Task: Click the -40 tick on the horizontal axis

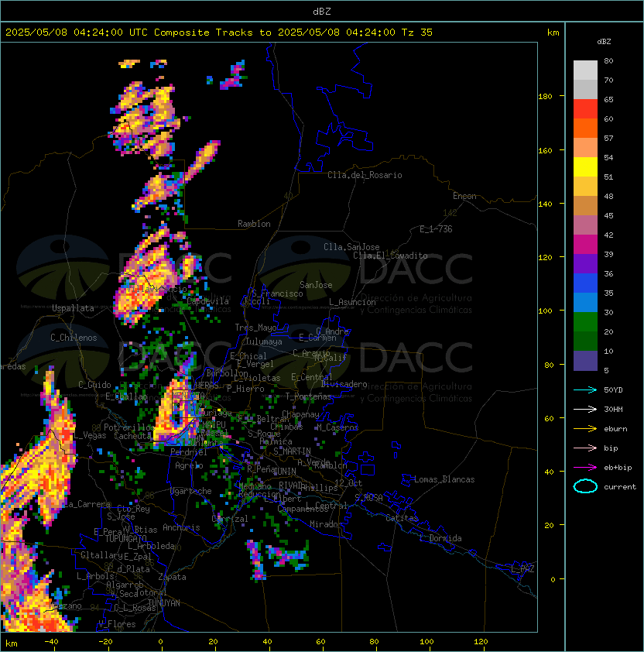Action: point(51,642)
